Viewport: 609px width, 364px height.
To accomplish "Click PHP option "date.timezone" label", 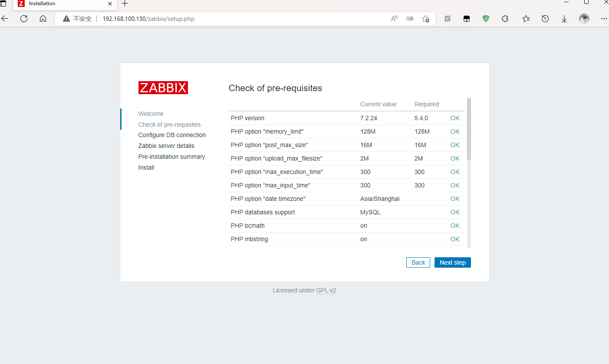I will (269, 199).
